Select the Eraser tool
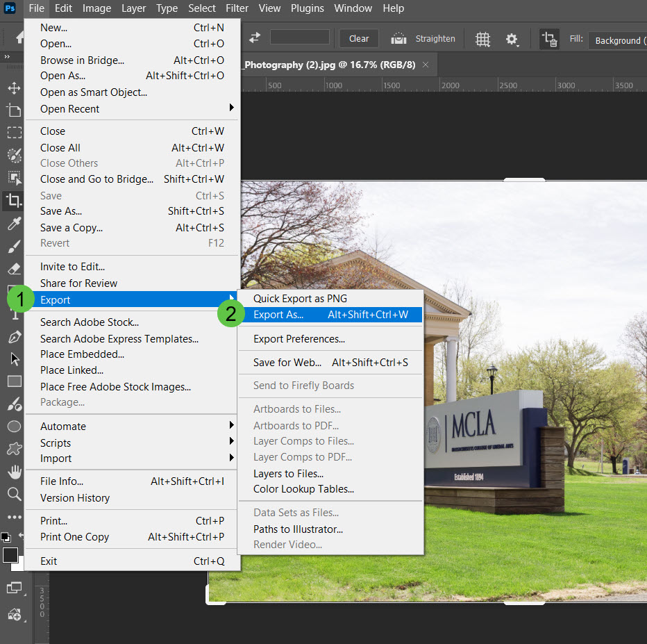The width and height of the screenshot is (647, 644). pos(15,269)
